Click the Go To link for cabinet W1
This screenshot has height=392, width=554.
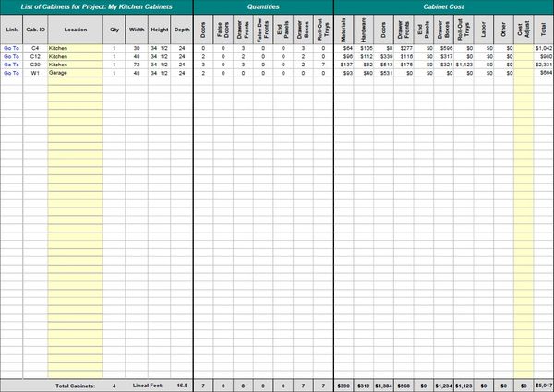(11, 72)
